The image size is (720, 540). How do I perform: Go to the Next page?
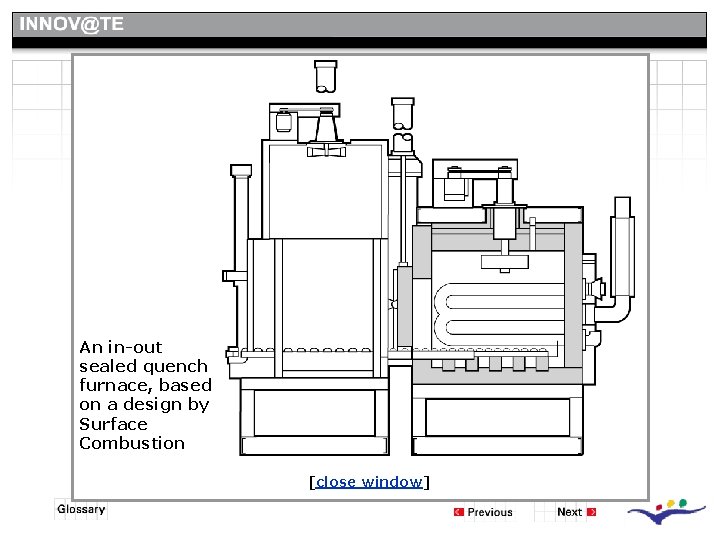click(569, 512)
